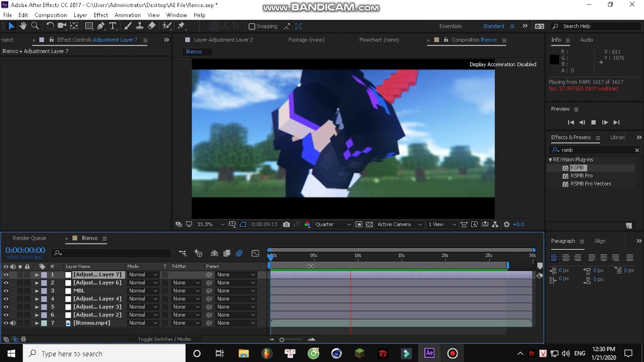This screenshot has width=644, height=362.
Task: Select the Clone Stamp tool
Action: coord(140,26)
